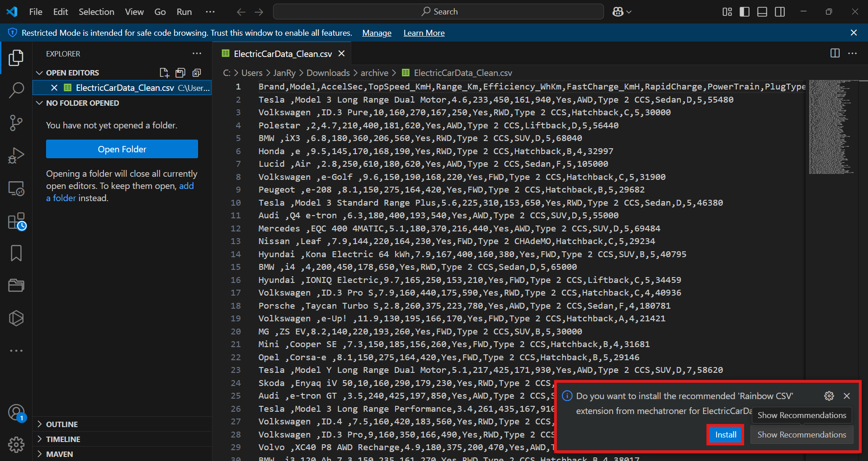Image resolution: width=868 pixels, height=461 pixels.
Task: Open the Accounts menu
Action: pos(16,413)
